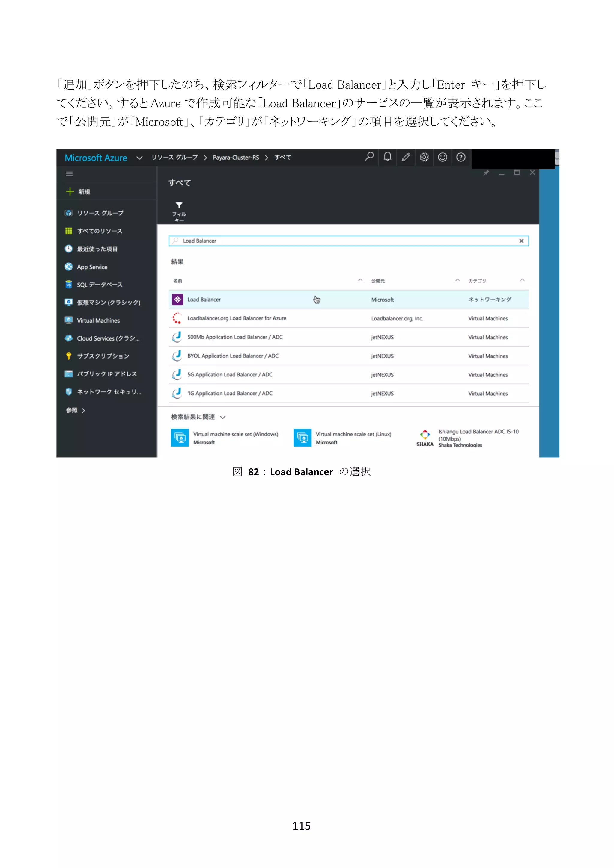Expand the Microsoft Azure dropdown chevron
The height and width of the screenshot is (868, 614).
point(139,158)
